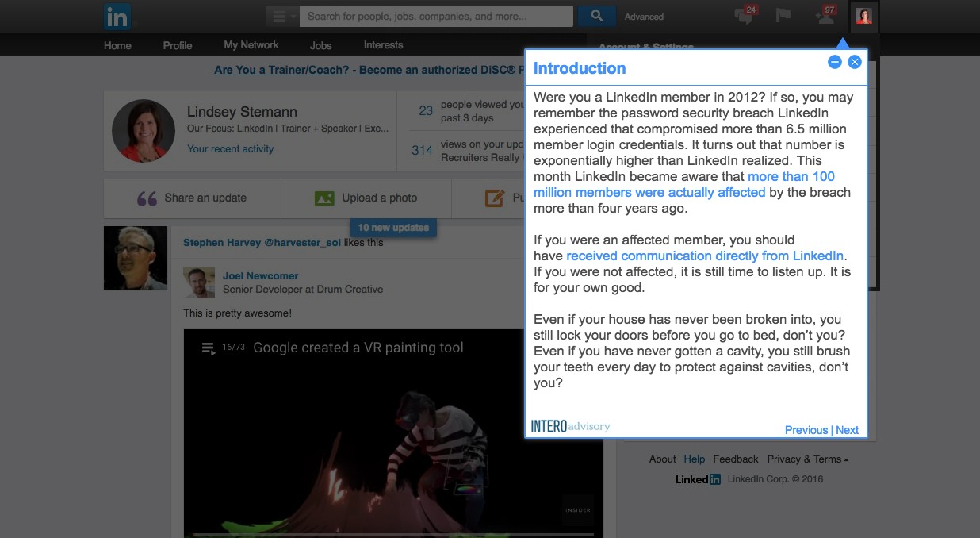Screen dimensions: 980x538
Task: Open About footer link
Action: pyautogui.click(x=662, y=459)
